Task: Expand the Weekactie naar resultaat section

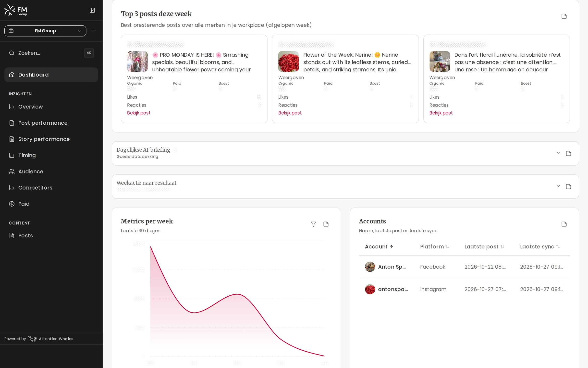Action: pyautogui.click(x=558, y=186)
